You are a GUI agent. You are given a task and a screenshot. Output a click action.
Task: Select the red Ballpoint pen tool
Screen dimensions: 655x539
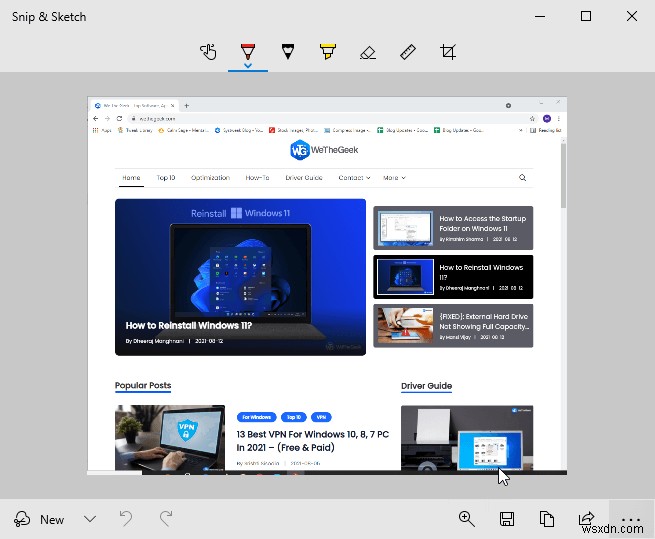pos(248,51)
